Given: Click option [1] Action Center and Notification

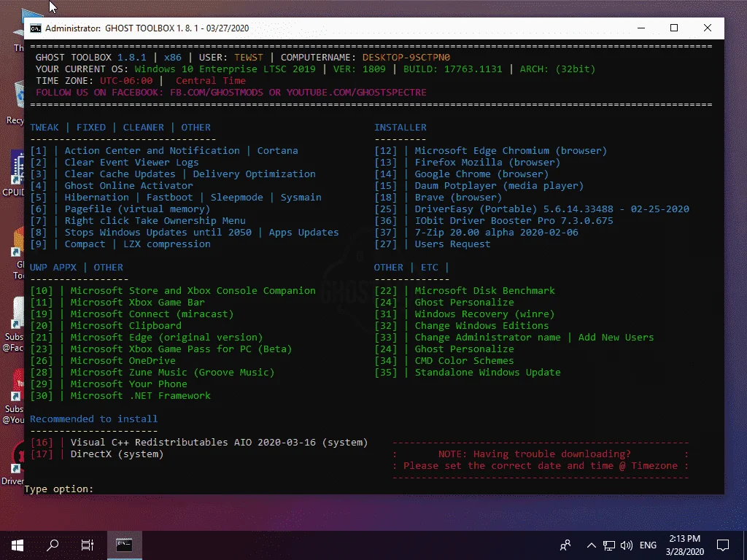Looking at the screenshot, I should (x=164, y=150).
